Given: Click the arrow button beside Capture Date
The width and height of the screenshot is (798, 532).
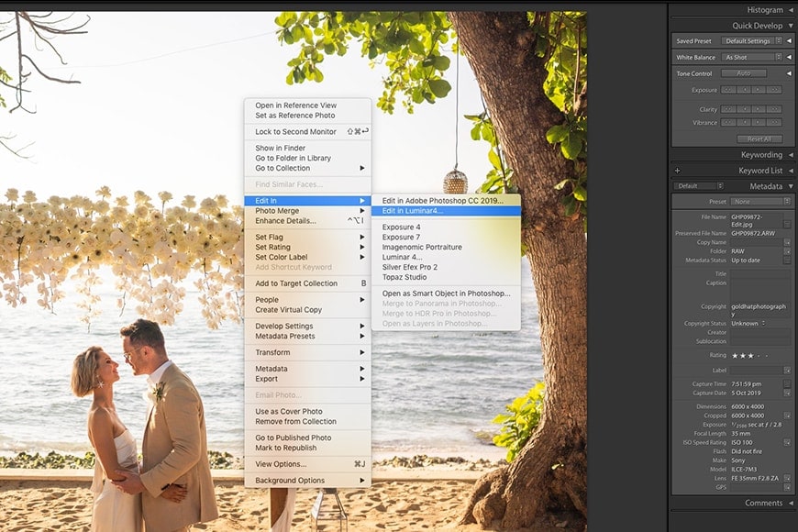Looking at the screenshot, I should pos(787,393).
